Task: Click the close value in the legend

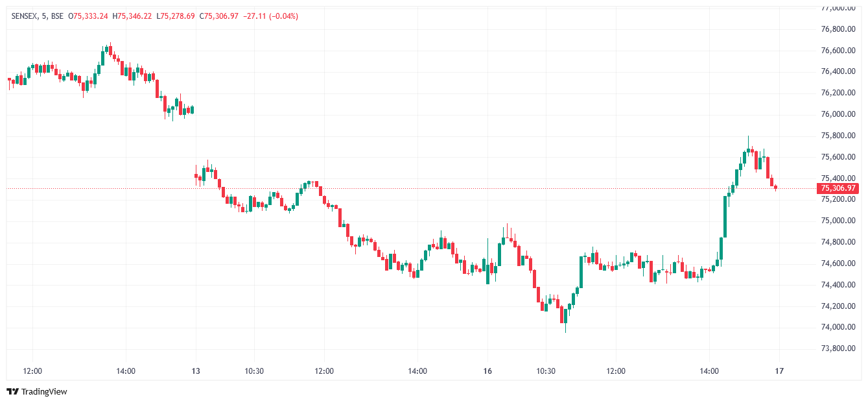Action: [219, 16]
